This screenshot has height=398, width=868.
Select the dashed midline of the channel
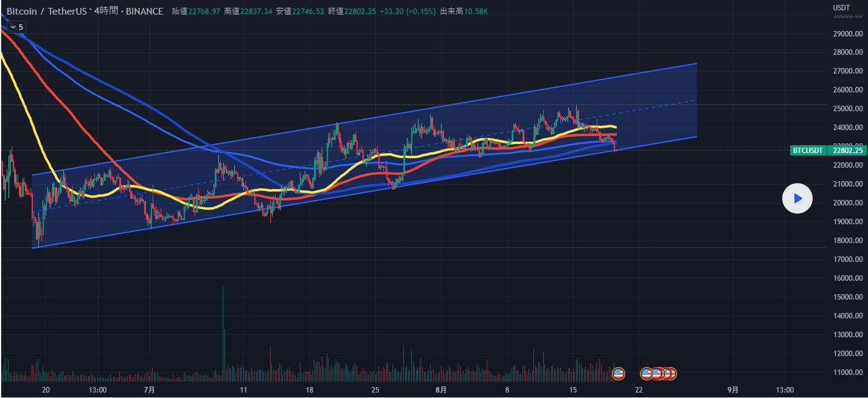click(x=669, y=105)
